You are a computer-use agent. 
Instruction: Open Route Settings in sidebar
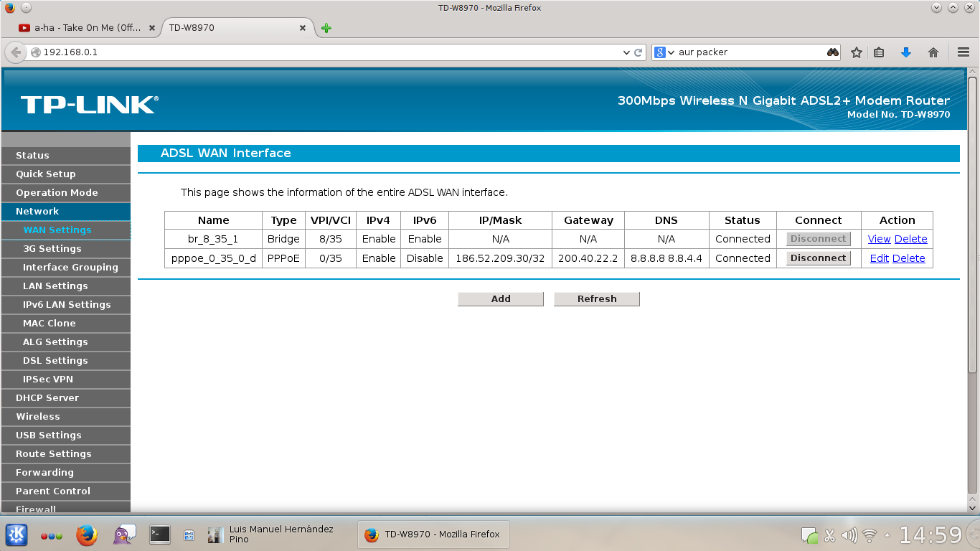pos(66,453)
